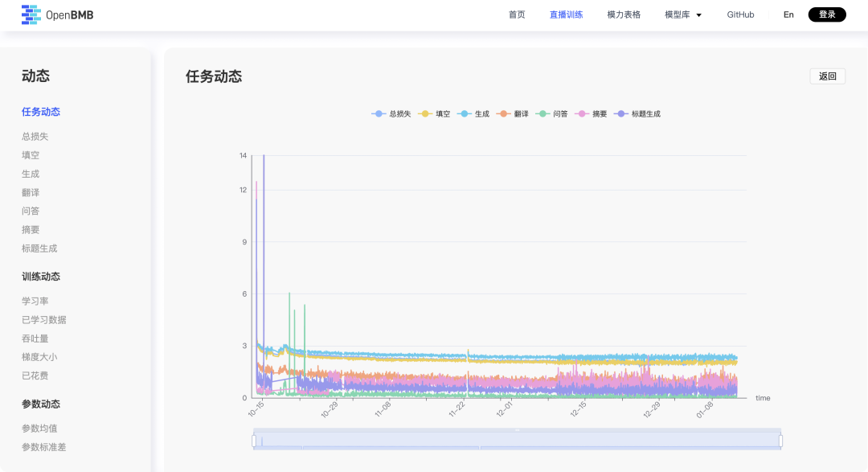Screen dimensions: 868x472
Task: Toggle 摘要 series in chart legend
Action: (592, 113)
